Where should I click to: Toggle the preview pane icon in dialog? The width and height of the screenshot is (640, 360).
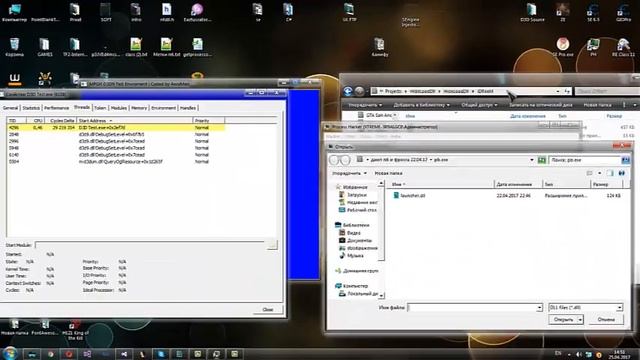[610, 173]
